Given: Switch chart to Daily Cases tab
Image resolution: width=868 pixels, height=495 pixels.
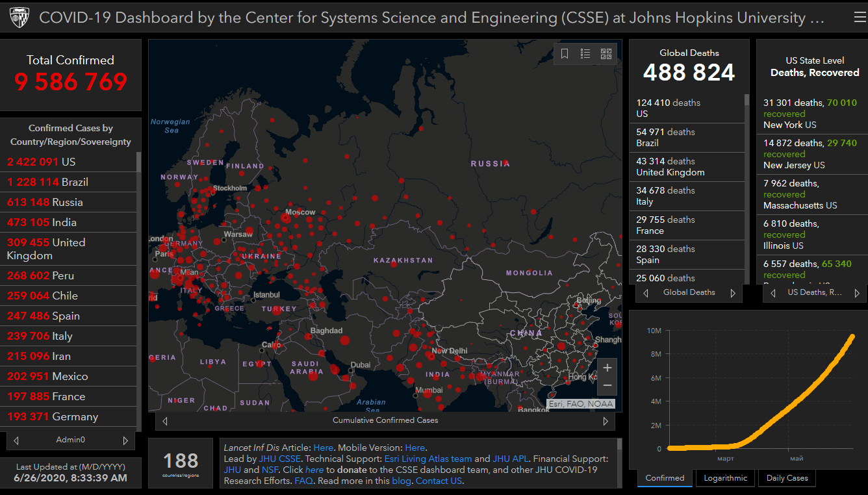Looking at the screenshot, I should [x=787, y=478].
